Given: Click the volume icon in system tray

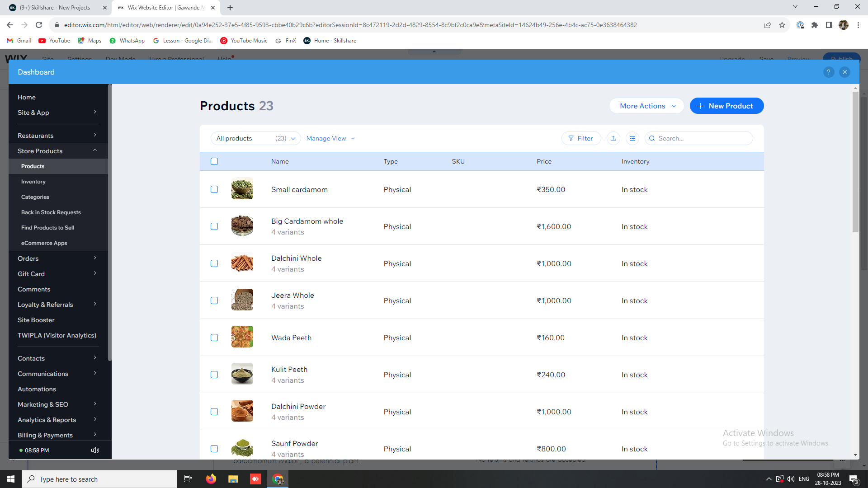Looking at the screenshot, I should click(791, 479).
